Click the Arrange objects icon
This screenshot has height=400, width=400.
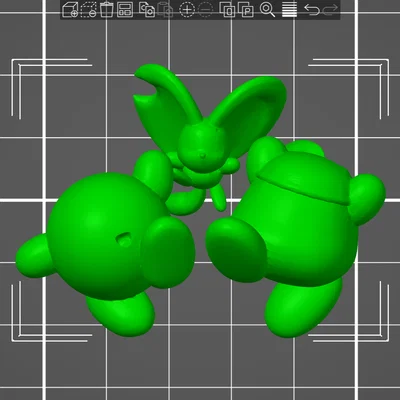tap(125, 10)
